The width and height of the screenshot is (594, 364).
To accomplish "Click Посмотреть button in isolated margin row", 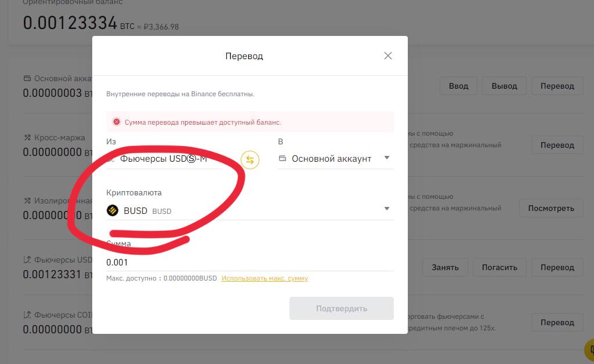I will tap(551, 208).
